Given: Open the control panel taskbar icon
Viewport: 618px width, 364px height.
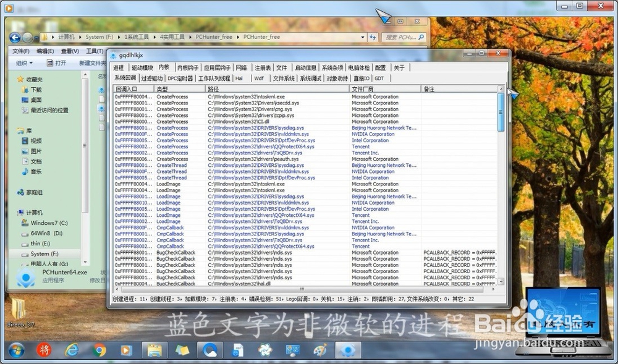Looking at the screenshot, I should pos(292,350).
